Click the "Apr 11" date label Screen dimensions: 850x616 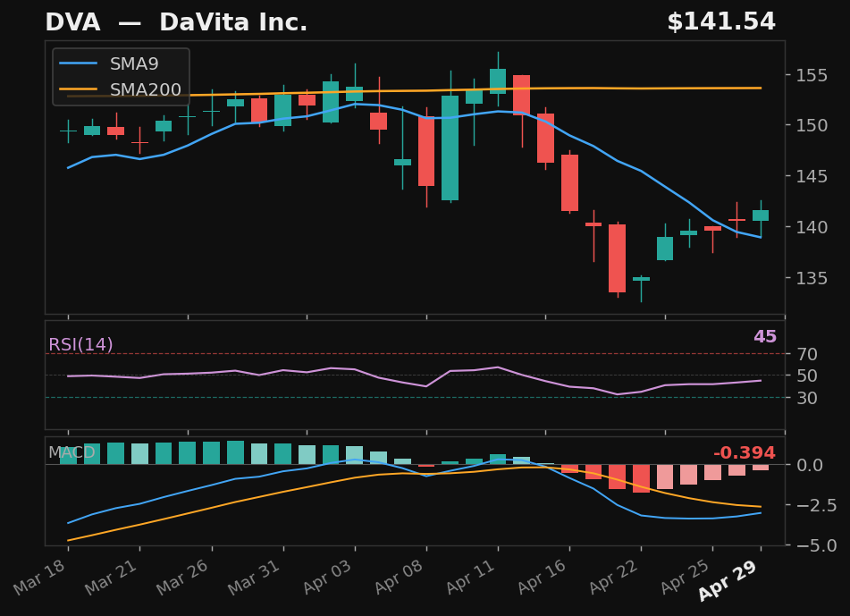470,577
